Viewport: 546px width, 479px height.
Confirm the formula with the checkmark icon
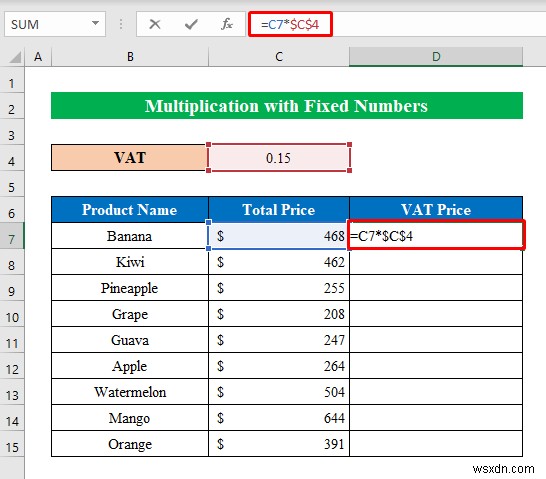click(x=191, y=24)
